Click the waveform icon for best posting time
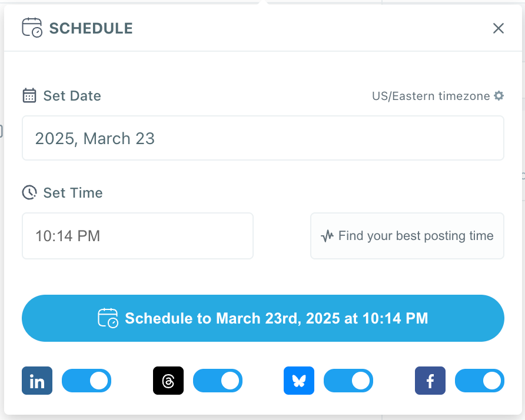Screen dimensions: 525x420 328,235
